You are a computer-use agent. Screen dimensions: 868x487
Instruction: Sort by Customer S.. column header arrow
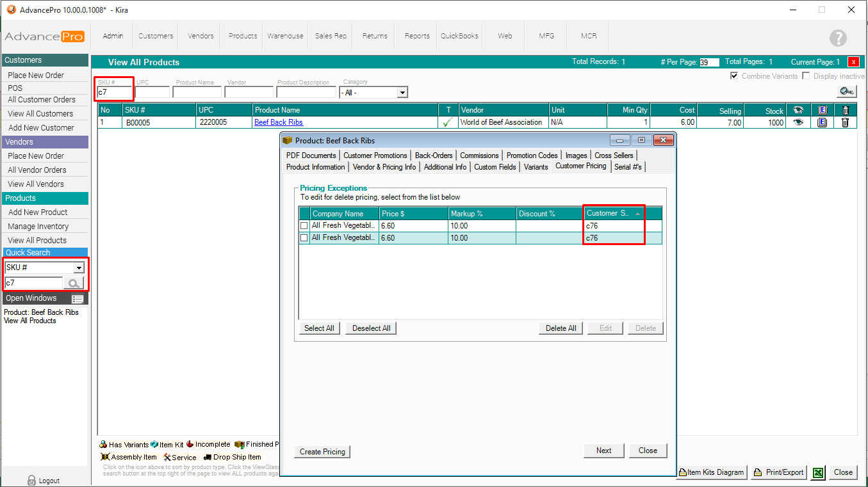pos(637,214)
